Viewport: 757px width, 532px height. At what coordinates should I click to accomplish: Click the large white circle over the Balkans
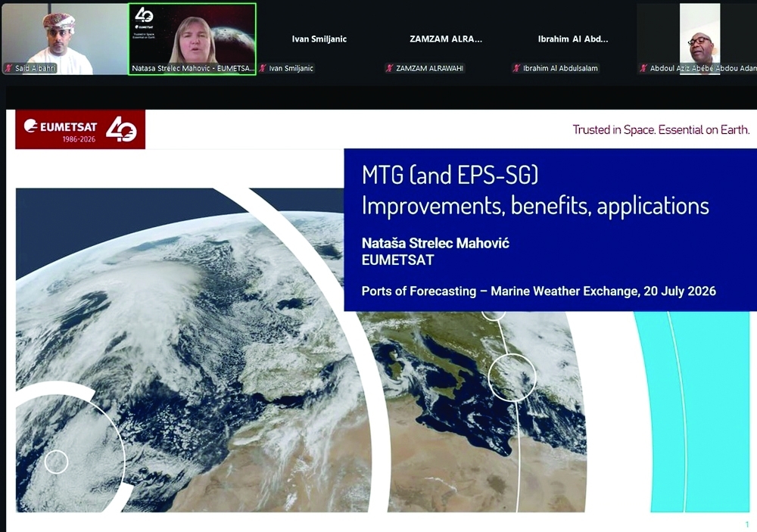click(x=512, y=377)
